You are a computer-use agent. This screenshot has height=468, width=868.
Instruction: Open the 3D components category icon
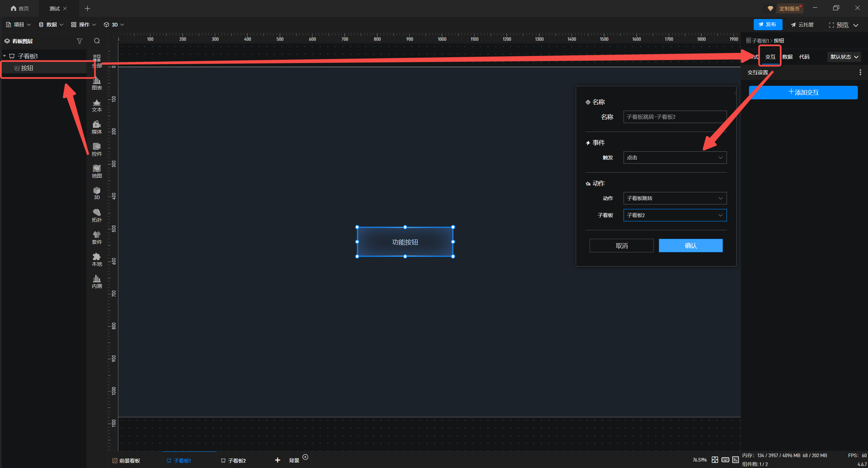click(x=97, y=193)
